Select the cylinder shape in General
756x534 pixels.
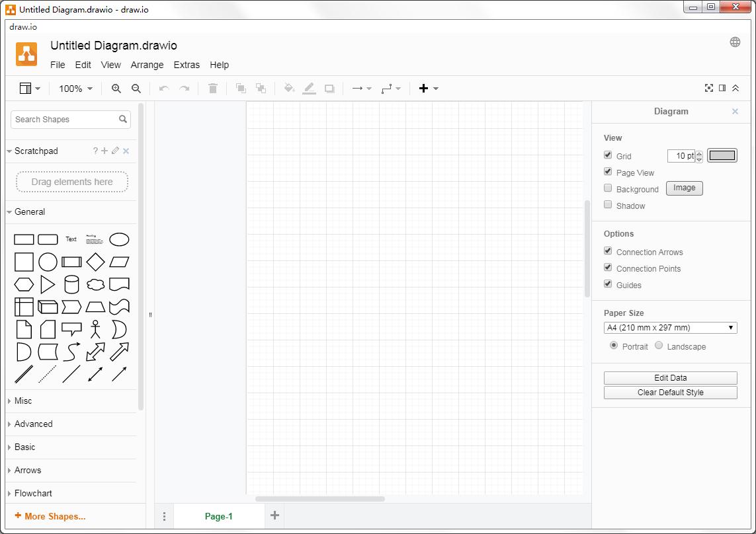(x=71, y=284)
